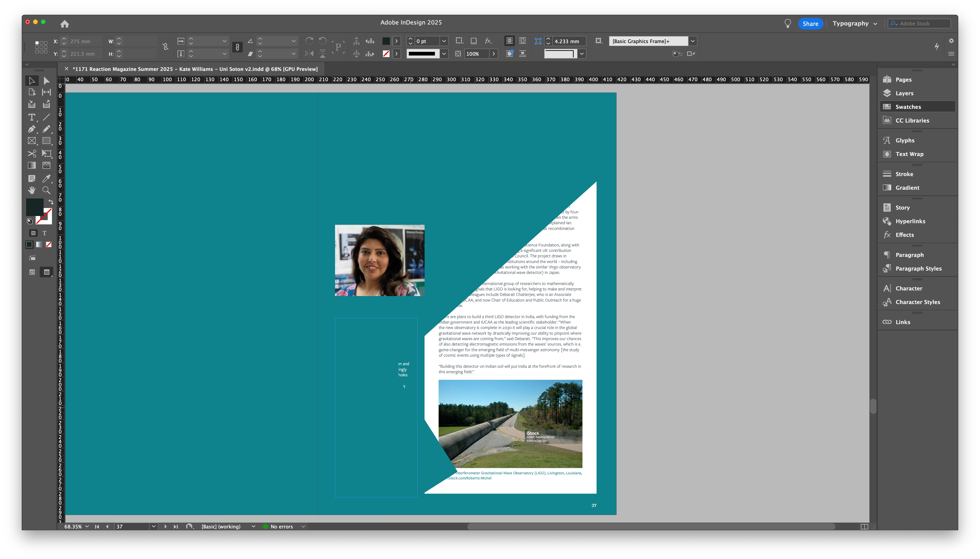Toggle constrain proportions for scaling link
This screenshot has height=559, width=980.
pyautogui.click(x=237, y=47)
